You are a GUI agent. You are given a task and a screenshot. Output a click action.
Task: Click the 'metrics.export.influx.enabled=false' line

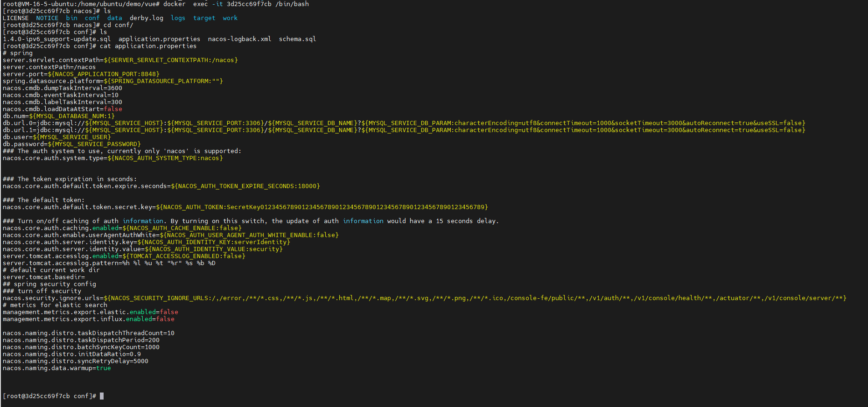click(x=89, y=319)
